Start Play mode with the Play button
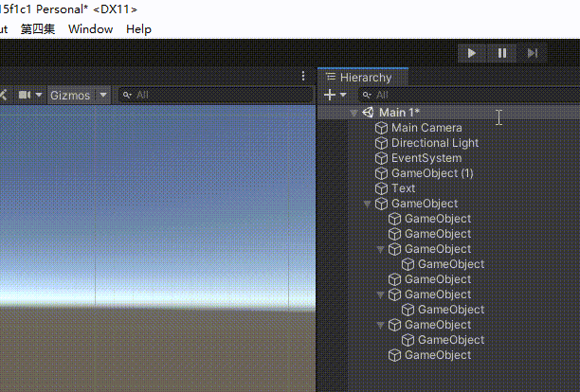580x392 pixels. tap(472, 53)
